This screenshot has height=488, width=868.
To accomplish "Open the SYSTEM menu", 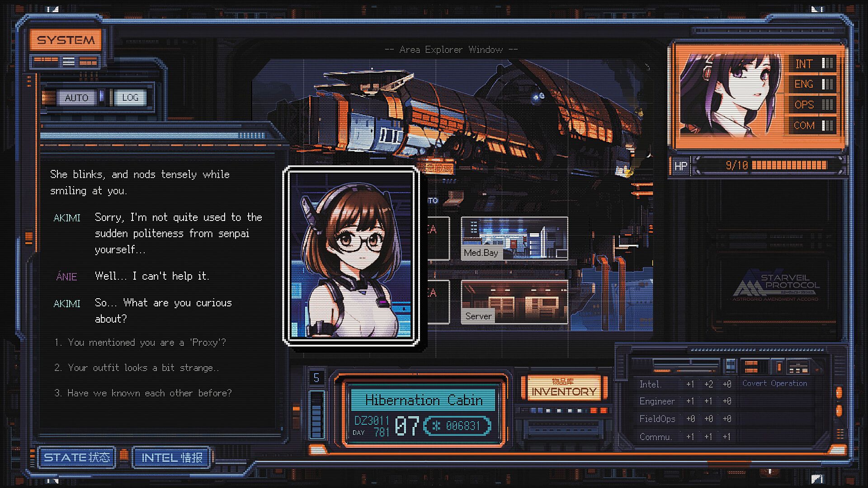I will [x=66, y=40].
